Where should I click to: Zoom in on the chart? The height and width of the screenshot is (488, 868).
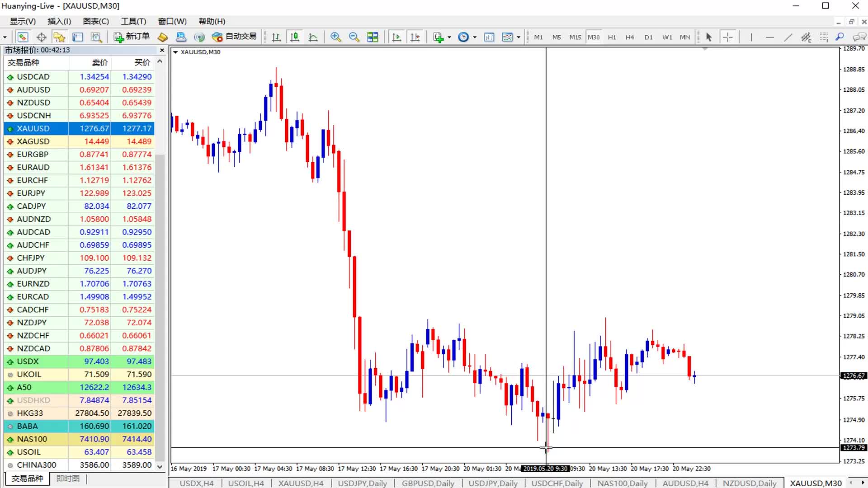point(335,37)
